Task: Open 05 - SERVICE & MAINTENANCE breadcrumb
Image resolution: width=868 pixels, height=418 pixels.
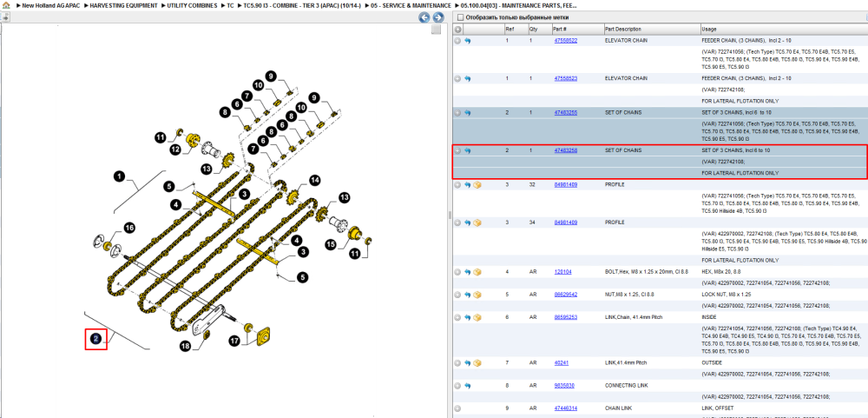Action: pos(411,5)
